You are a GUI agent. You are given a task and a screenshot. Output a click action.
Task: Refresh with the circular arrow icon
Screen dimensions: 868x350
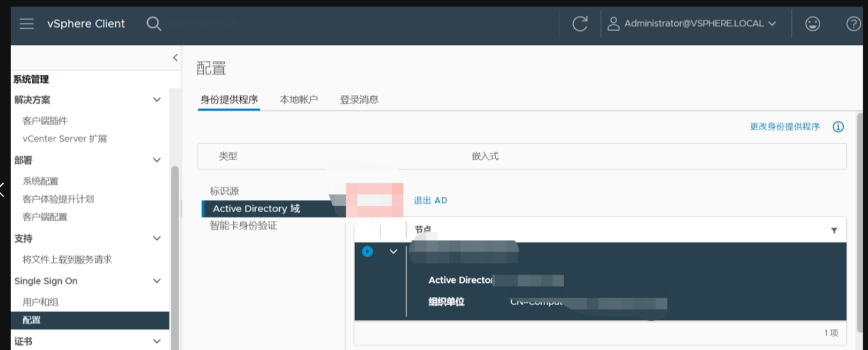[580, 24]
